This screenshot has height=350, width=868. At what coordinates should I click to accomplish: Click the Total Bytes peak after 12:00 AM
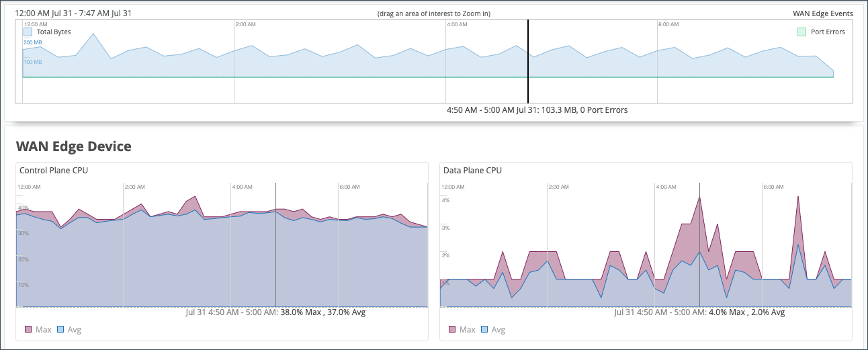pyautogui.click(x=93, y=34)
